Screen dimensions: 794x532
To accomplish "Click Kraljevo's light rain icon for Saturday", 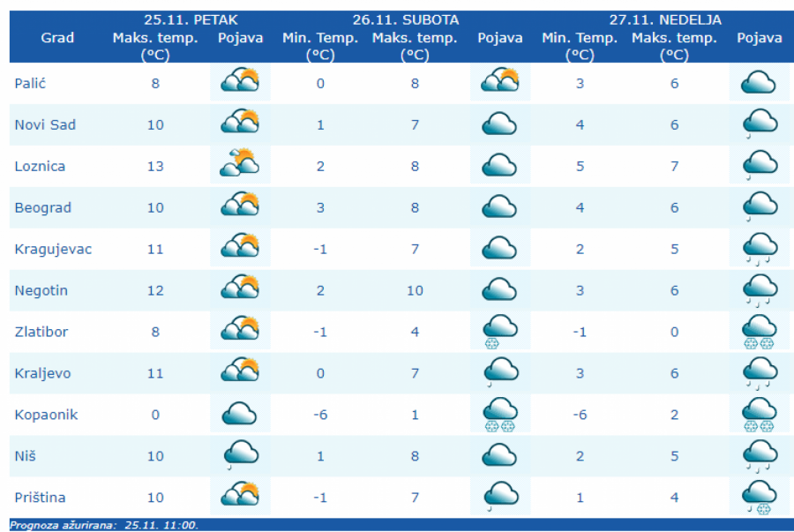I will [x=499, y=373].
